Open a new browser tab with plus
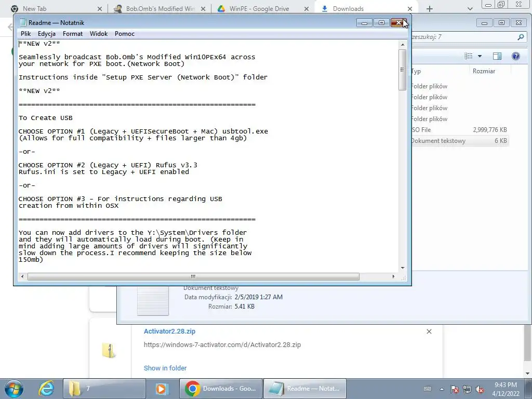This screenshot has width=532, height=399. click(430, 9)
